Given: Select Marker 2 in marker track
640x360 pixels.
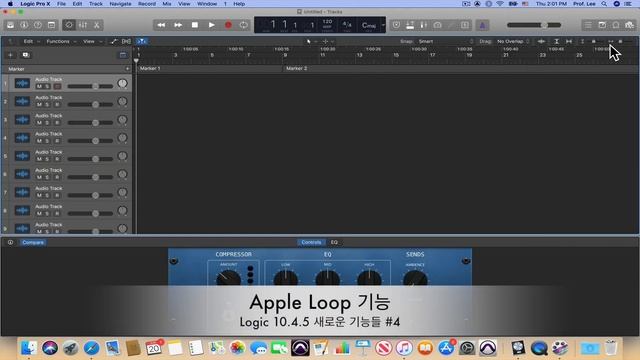Looking at the screenshot, I should click(296, 69).
